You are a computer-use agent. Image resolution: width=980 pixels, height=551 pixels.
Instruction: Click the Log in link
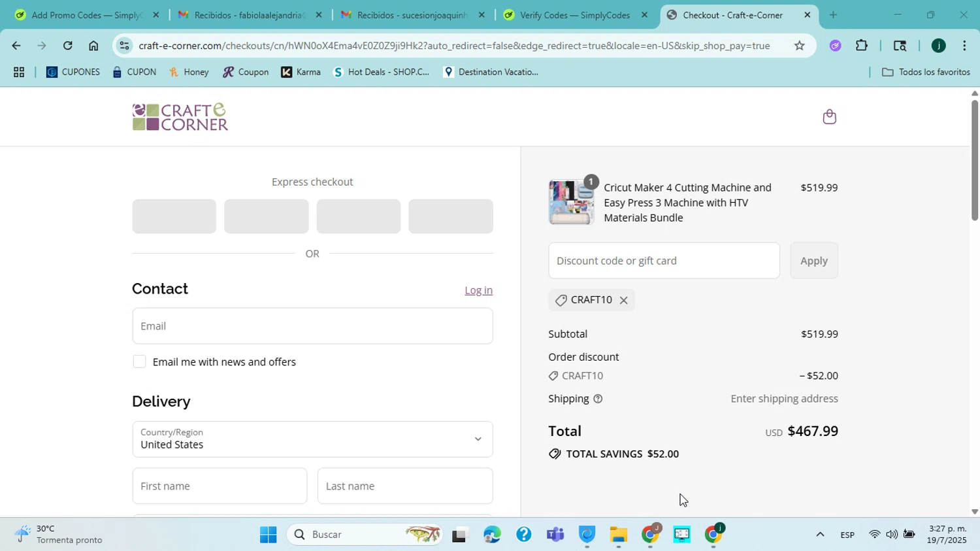(x=478, y=291)
